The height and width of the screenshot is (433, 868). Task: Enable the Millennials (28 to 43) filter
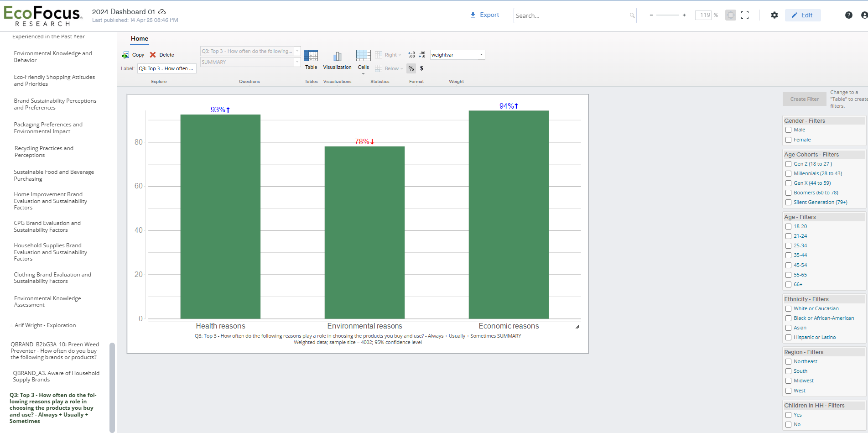pos(788,173)
